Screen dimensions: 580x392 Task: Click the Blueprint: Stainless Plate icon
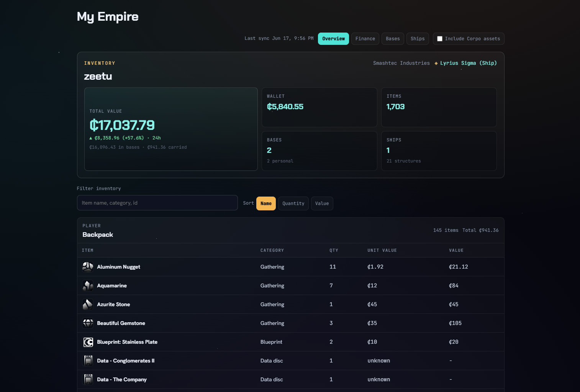click(x=88, y=342)
